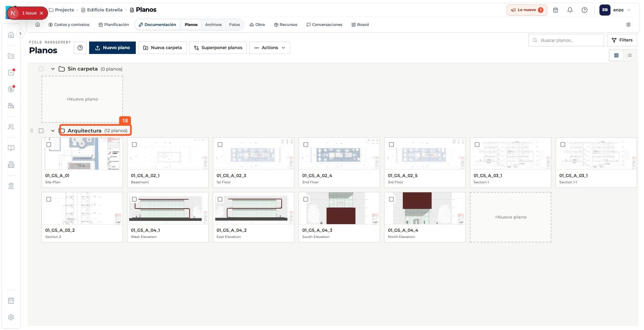Open the settings gear at the sidebar bottom
This screenshot has width=644, height=330.
(x=11, y=317)
